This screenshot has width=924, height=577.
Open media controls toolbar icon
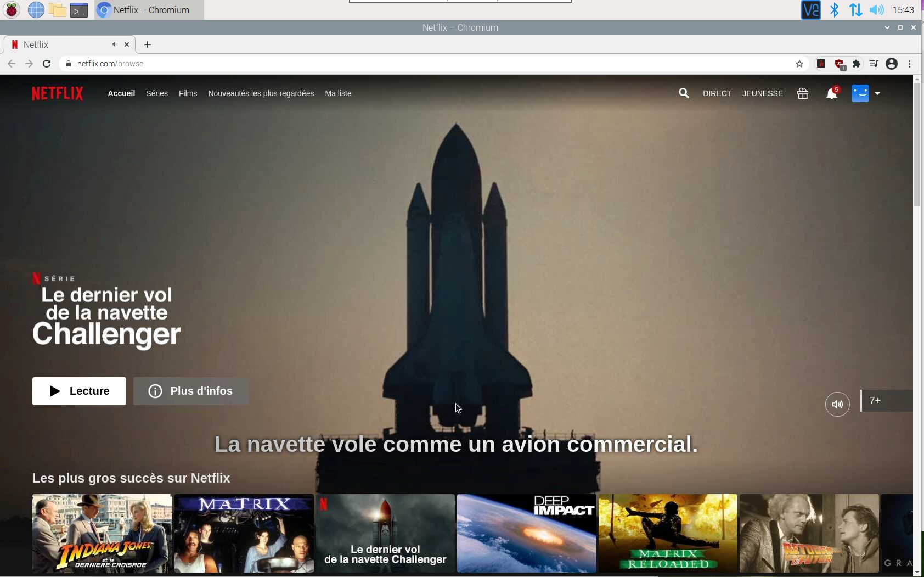pos(874,64)
